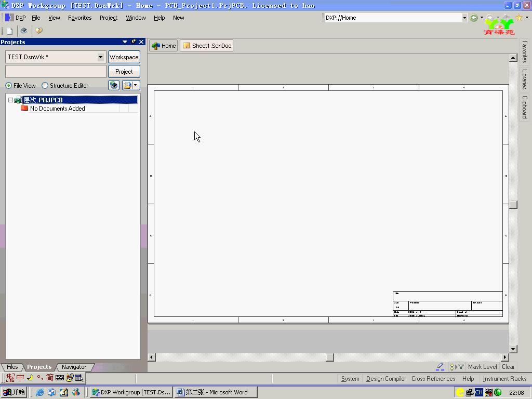Switch to the Navigator panel tab
The height and width of the screenshot is (399, 532).
(x=74, y=367)
